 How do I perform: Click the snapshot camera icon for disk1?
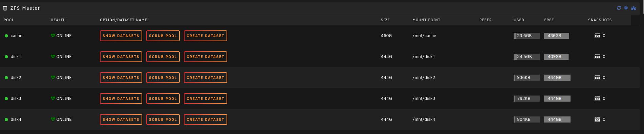click(x=597, y=57)
